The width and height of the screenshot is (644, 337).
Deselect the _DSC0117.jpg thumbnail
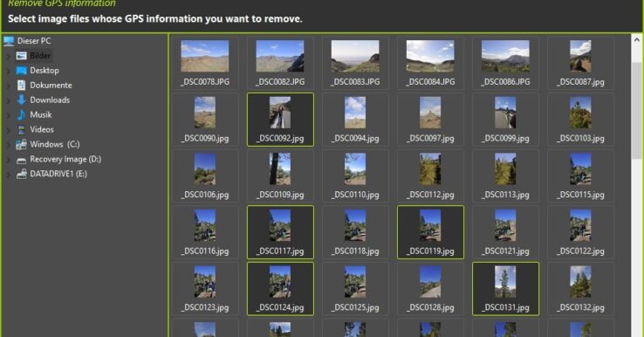coord(280,232)
